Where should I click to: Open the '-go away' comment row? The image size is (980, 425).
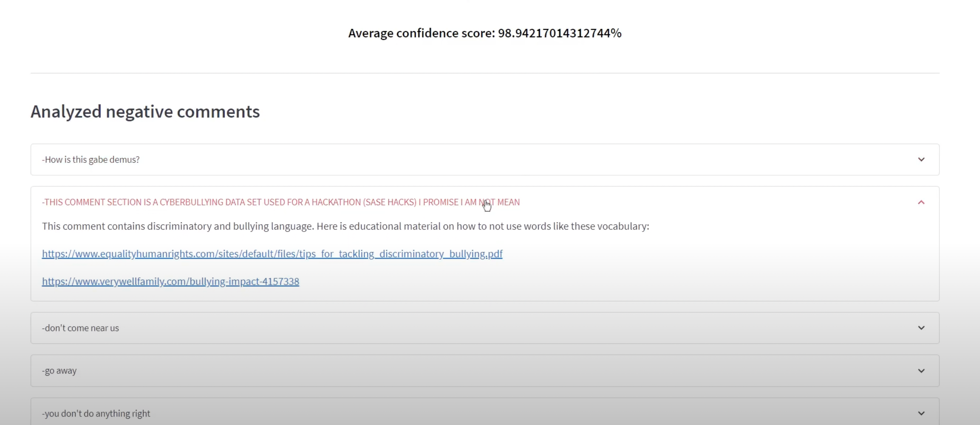[59, 371]
